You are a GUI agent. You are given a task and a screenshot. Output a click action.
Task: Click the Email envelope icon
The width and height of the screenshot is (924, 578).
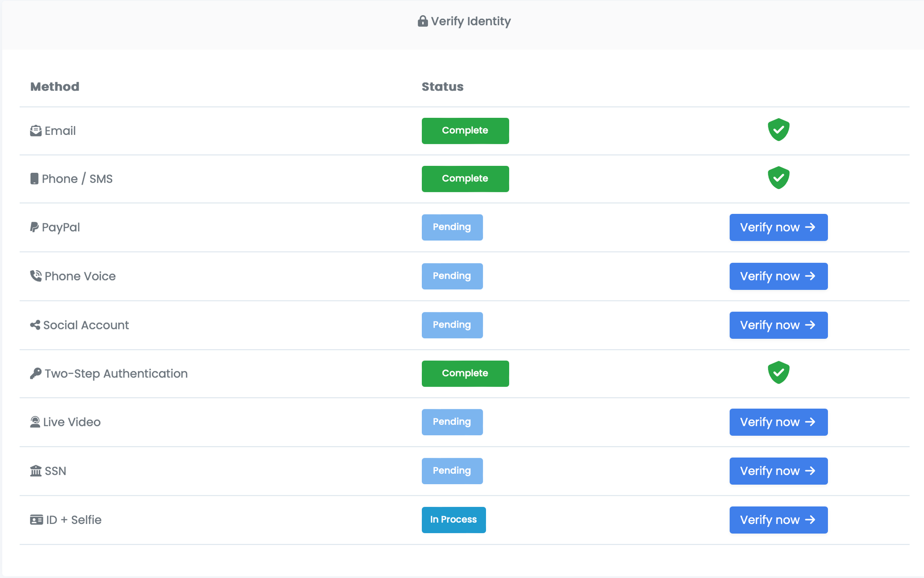pos(36,131)
